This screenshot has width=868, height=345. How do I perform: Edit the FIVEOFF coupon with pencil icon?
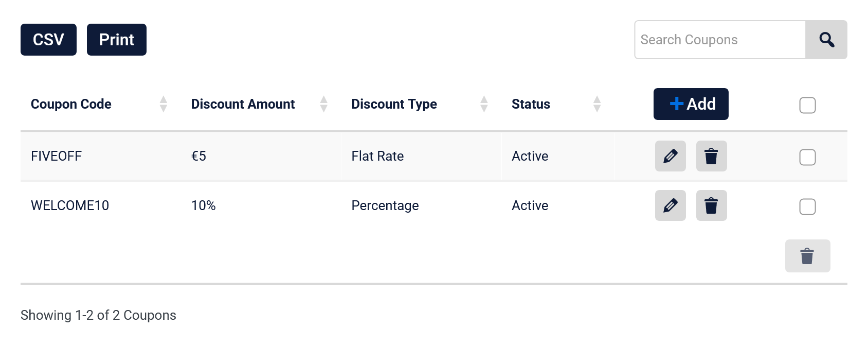pyautogui.click(x=670, y=156)
